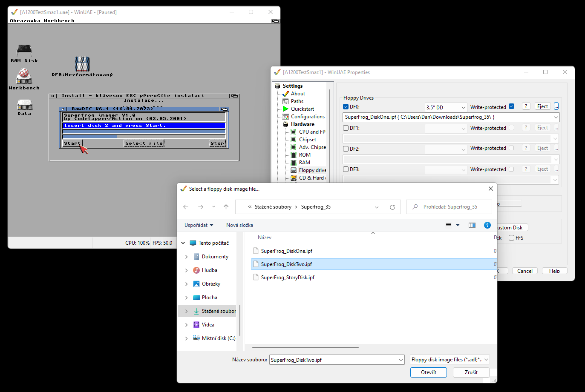Click Nová složka to create folder
The image size is (585, 392).
point(239,225)
